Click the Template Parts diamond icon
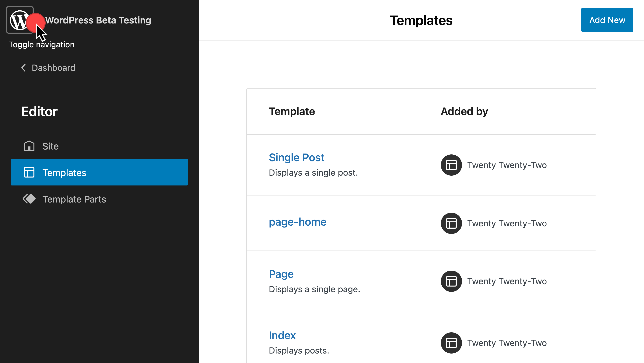The height and width of the screenshot is (363, 644). point(29,199)
